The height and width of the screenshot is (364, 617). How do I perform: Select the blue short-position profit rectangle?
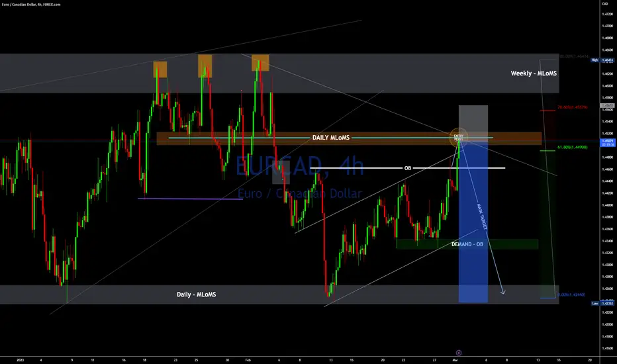tap(473, 222)
